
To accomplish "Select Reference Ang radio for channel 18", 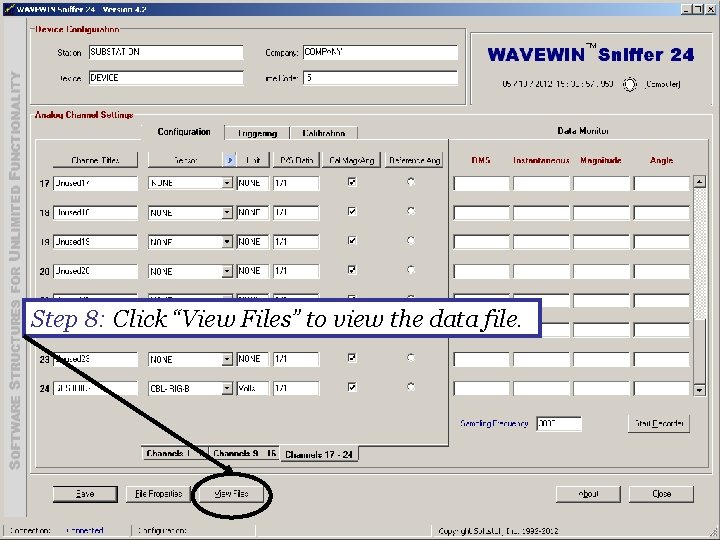I will pos(411,211).
